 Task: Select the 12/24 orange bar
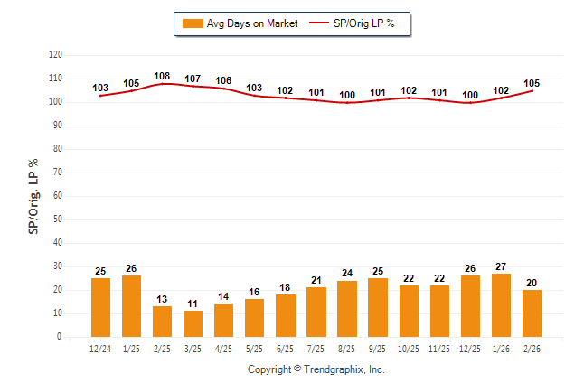click(100, 307)
